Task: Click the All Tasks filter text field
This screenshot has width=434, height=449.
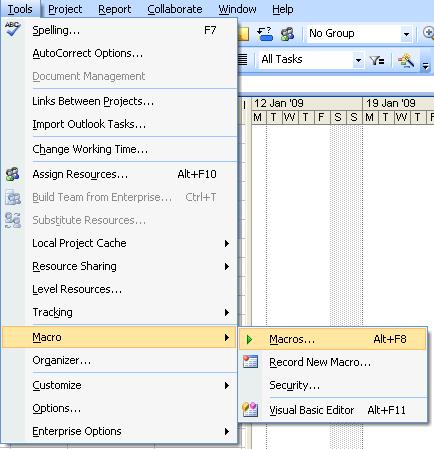Action: coord(307,60)
